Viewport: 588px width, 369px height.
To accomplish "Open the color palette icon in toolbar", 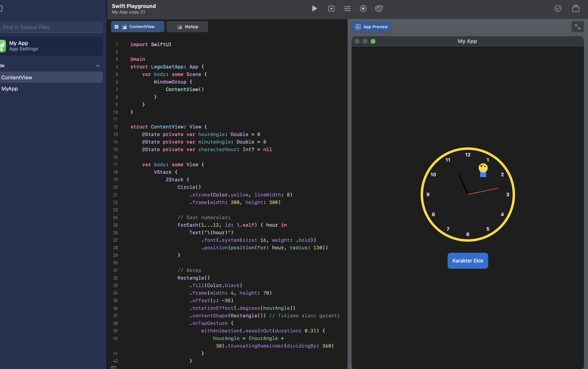I will point(379,9).
